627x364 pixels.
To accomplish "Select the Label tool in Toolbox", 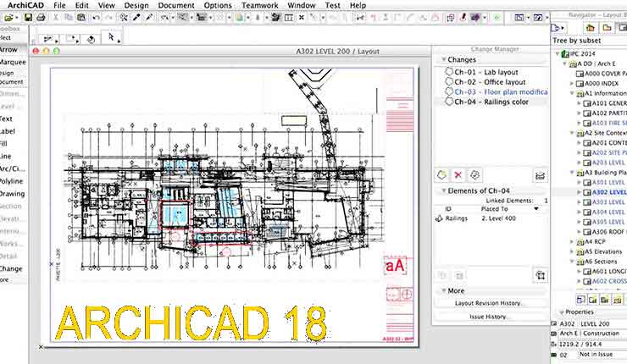I will point(8,131).
